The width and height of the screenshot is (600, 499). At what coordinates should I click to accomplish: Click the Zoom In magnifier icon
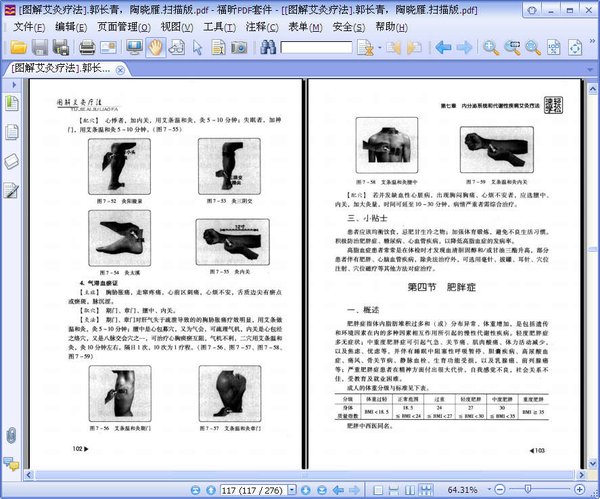(x=491, y=48)
